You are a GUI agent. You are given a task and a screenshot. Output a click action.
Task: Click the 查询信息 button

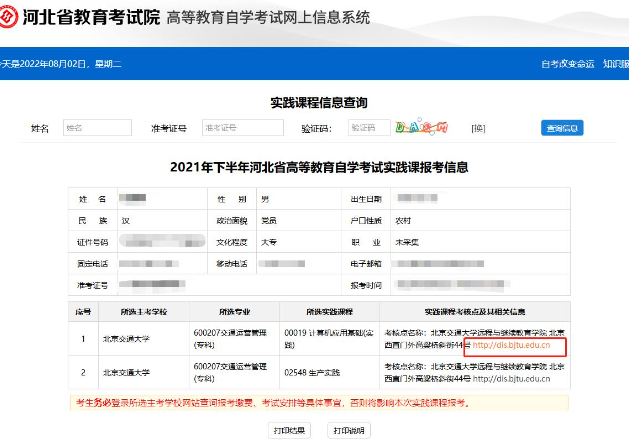[x=562, y=128]
